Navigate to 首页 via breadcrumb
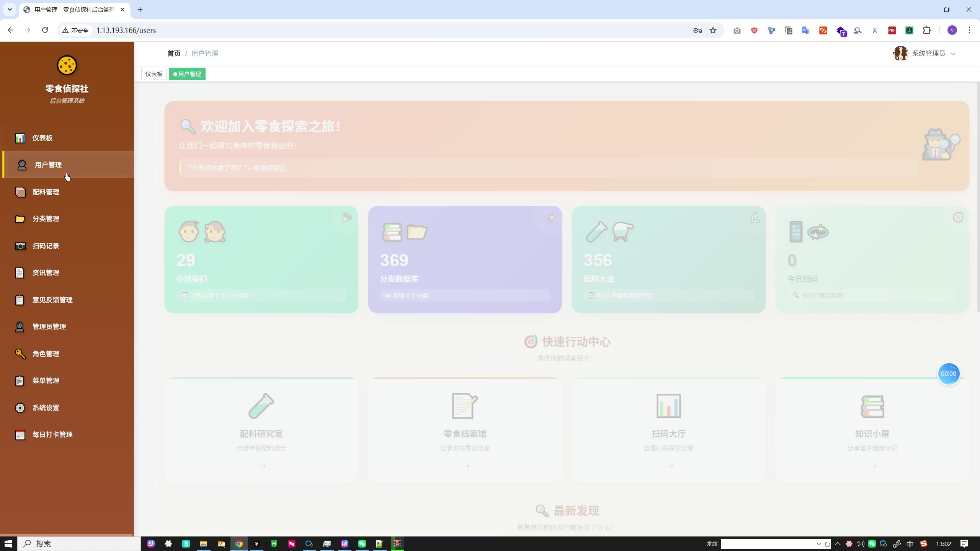Image resolution: width=980 pixels, height=551 pixels. coord(174,53)
